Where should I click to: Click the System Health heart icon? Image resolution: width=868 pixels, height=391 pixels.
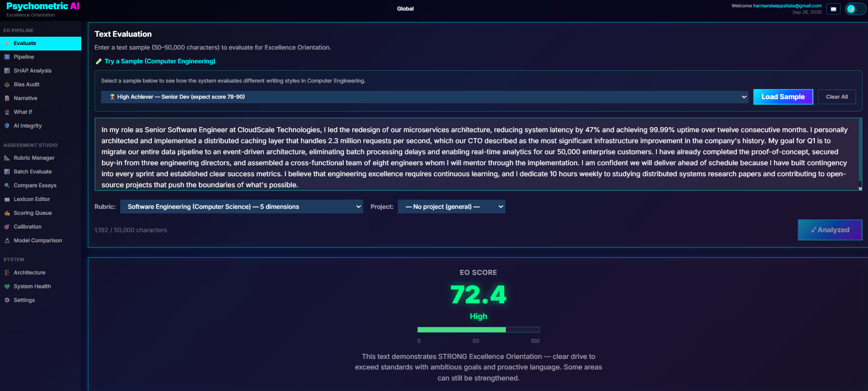(x=7, y=286)
